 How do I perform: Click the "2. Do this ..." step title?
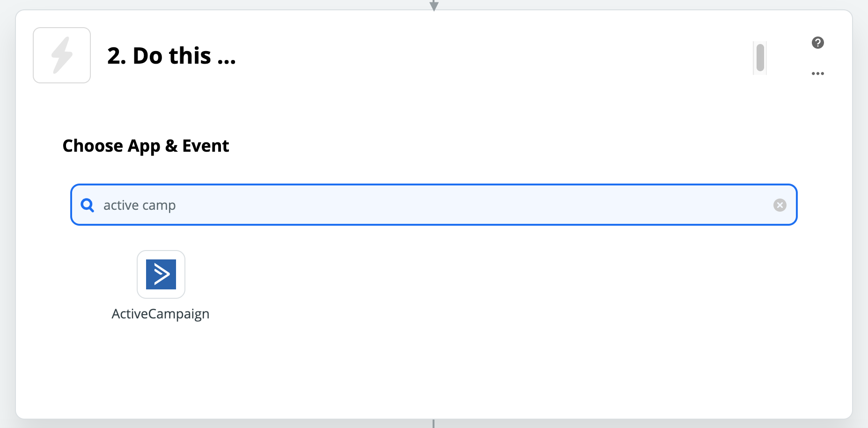(x=171, y=56)
